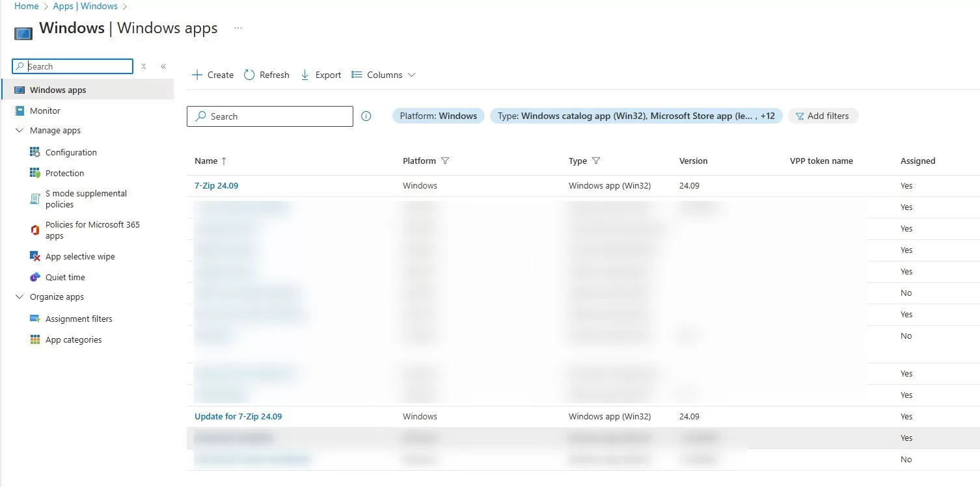
Task: Click the Refresh icon in toolbar
Action: 249,75
